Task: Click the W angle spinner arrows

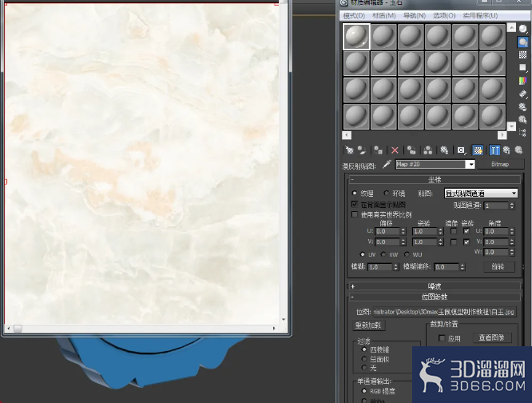Action: point(512,252)
